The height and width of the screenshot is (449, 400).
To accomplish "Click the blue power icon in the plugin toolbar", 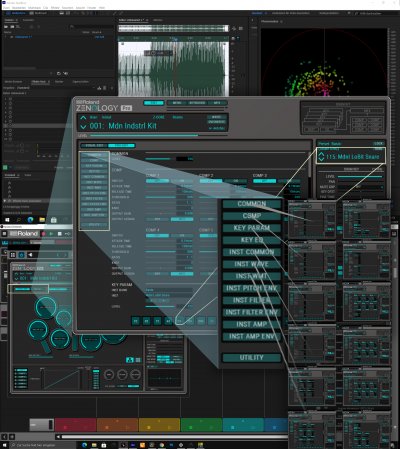I will tap(22, 255).
